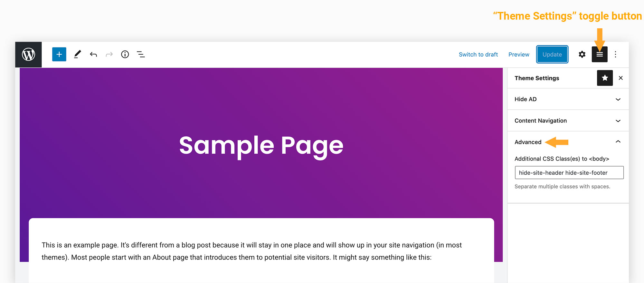Switch the page back to draft
This screenshot has width=644, height=283.
[x=478, y=54]
